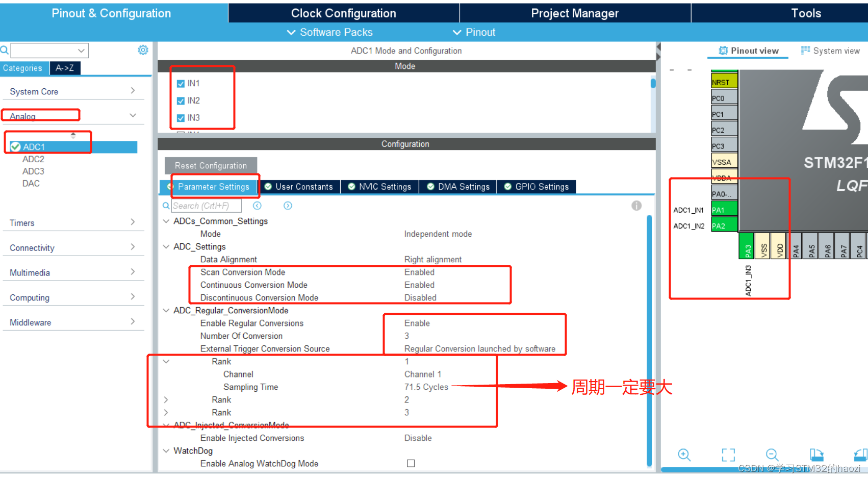Switch to the A->Z list tab
Screen dimensions: 868x478
pos(65,68)
